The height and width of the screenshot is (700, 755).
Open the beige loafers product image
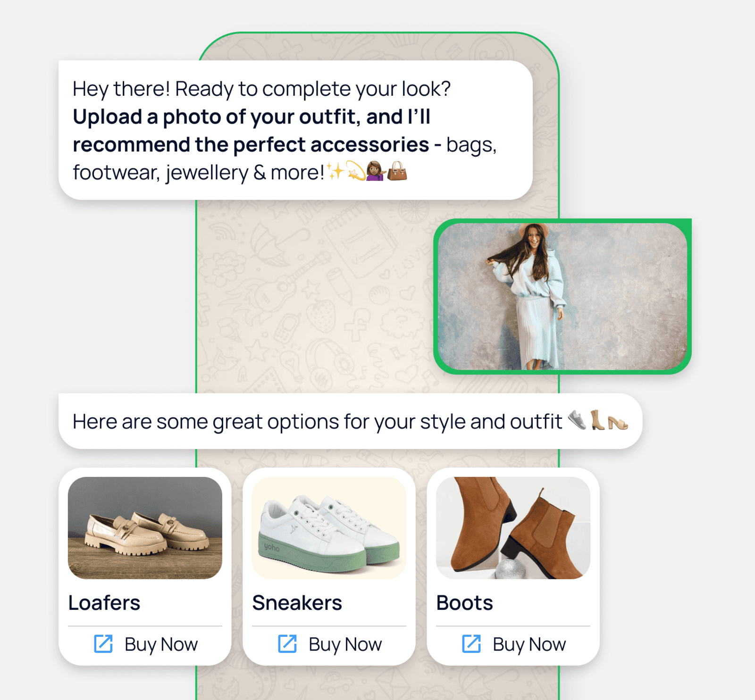click(x=145, y=528)
